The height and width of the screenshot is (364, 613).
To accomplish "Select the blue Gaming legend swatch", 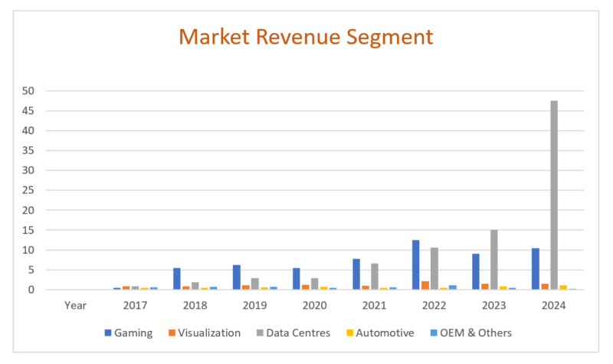I will (108, 333).
